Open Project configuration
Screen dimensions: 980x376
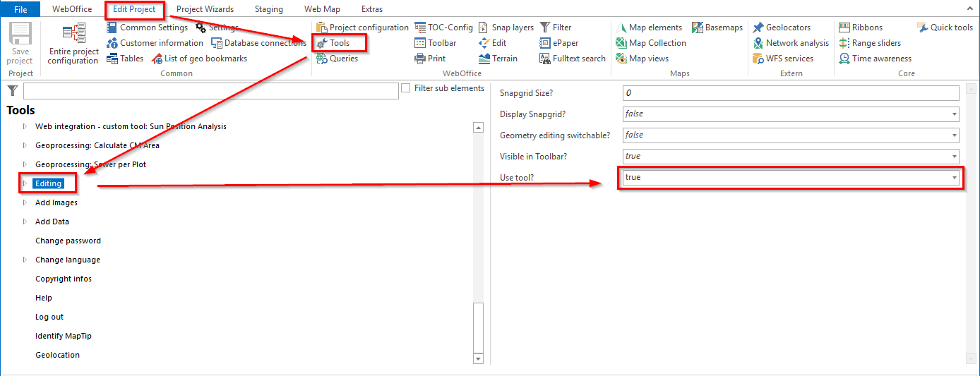point(362,28)
